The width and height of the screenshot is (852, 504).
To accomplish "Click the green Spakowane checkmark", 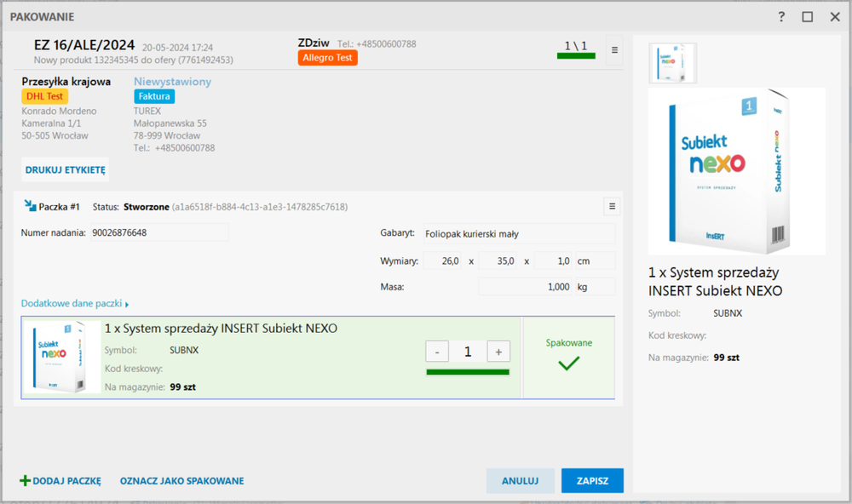I will click(568, 364).
